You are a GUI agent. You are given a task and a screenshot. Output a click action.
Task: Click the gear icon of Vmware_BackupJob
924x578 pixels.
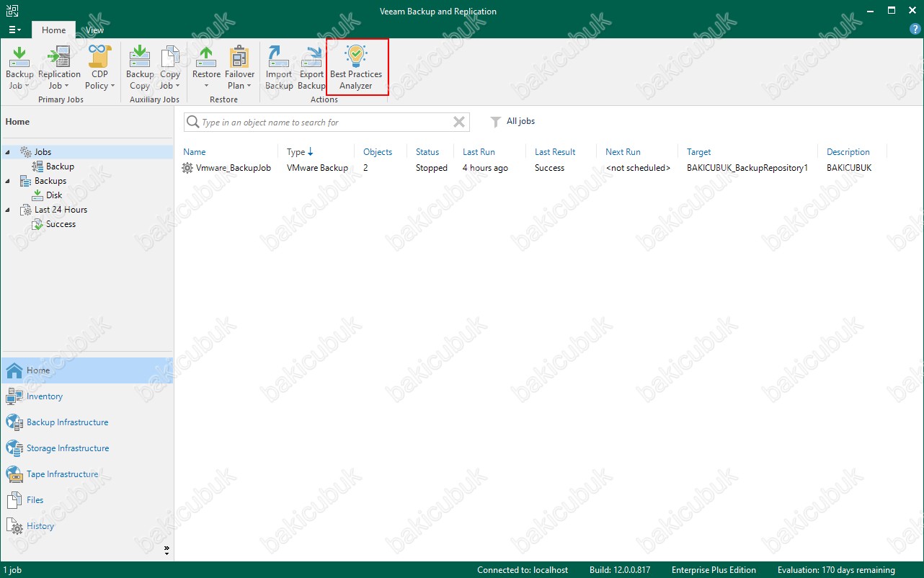click(187, 168)
